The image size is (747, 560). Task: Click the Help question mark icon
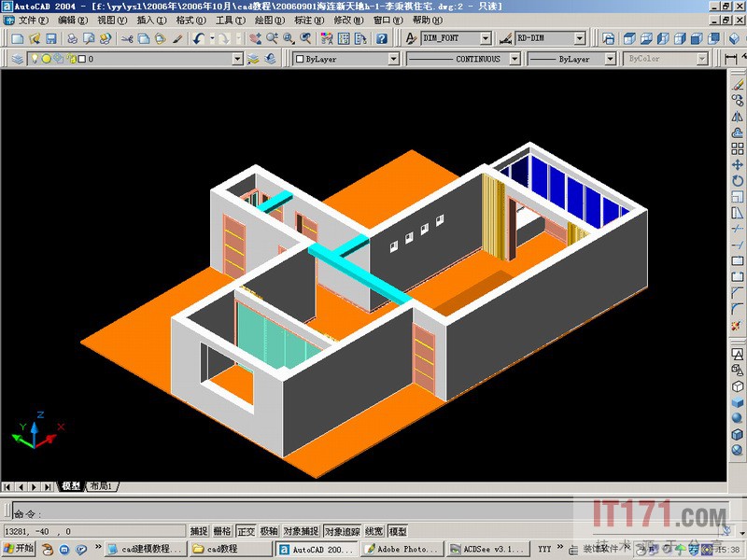click(x=382, y=39)
